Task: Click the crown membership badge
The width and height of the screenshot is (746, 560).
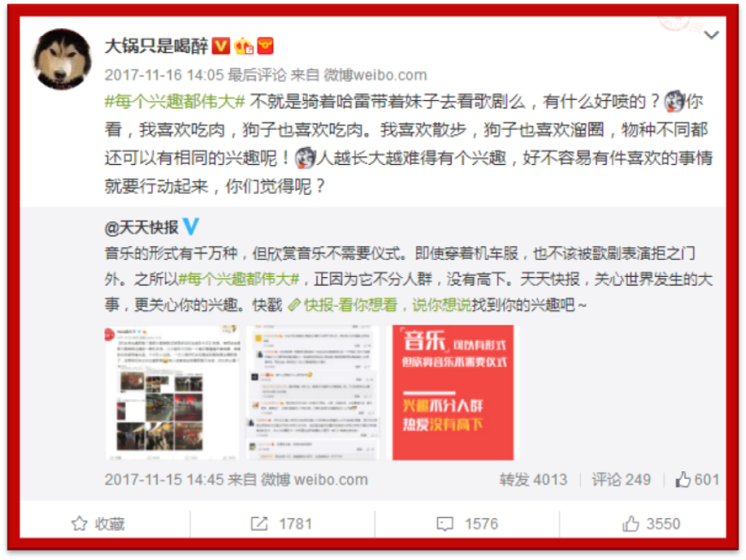Action: (244, 46)
